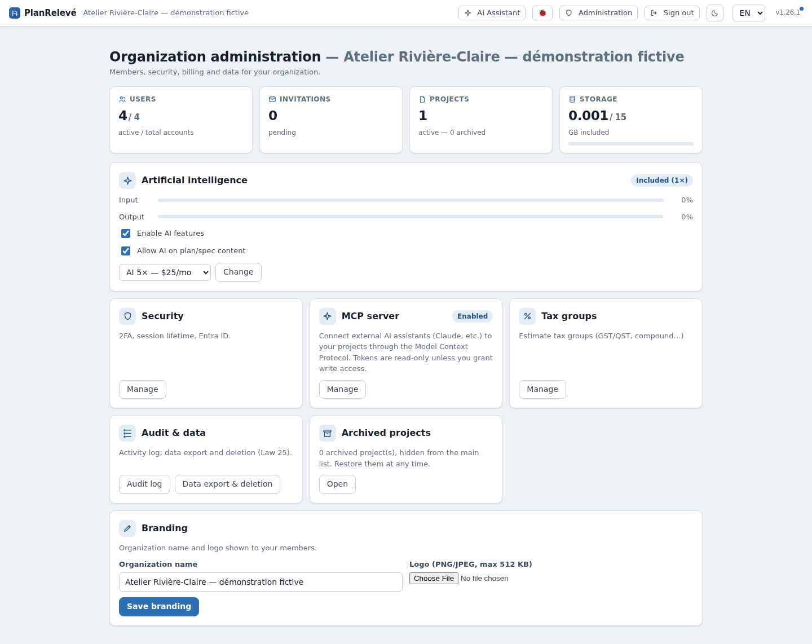
Task: Click the Artificial intelligence sparkle icon
Action: [127, 180]
